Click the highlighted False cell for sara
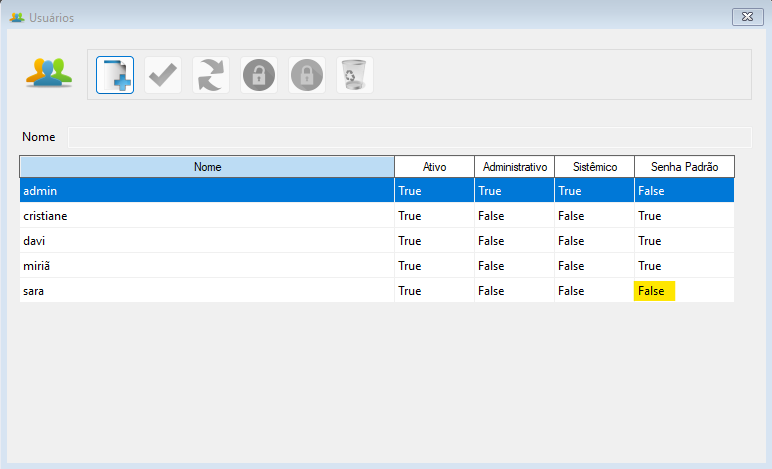Screen dimensions: 772x469 655,290
